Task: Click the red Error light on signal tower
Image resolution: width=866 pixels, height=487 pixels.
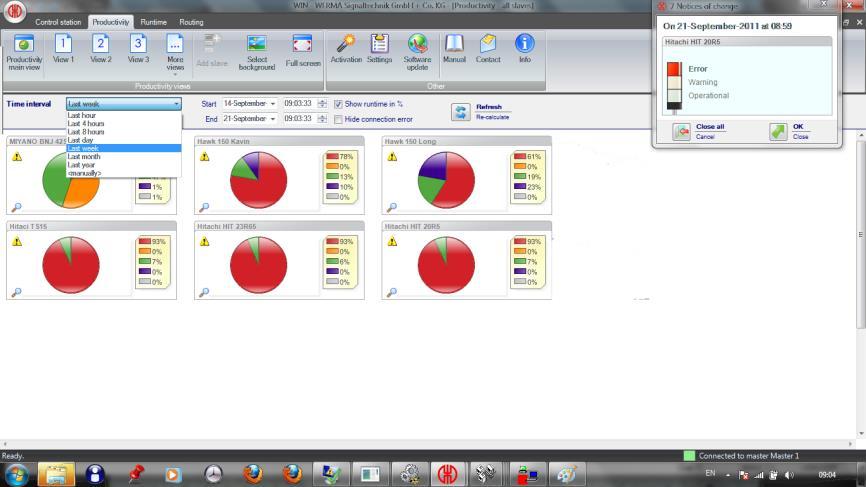Action: 673,69
